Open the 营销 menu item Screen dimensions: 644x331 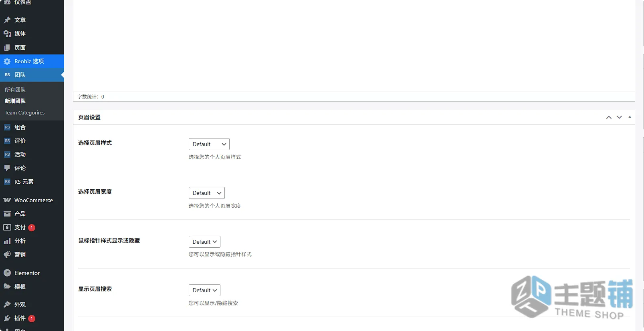[x=32, y=255]
